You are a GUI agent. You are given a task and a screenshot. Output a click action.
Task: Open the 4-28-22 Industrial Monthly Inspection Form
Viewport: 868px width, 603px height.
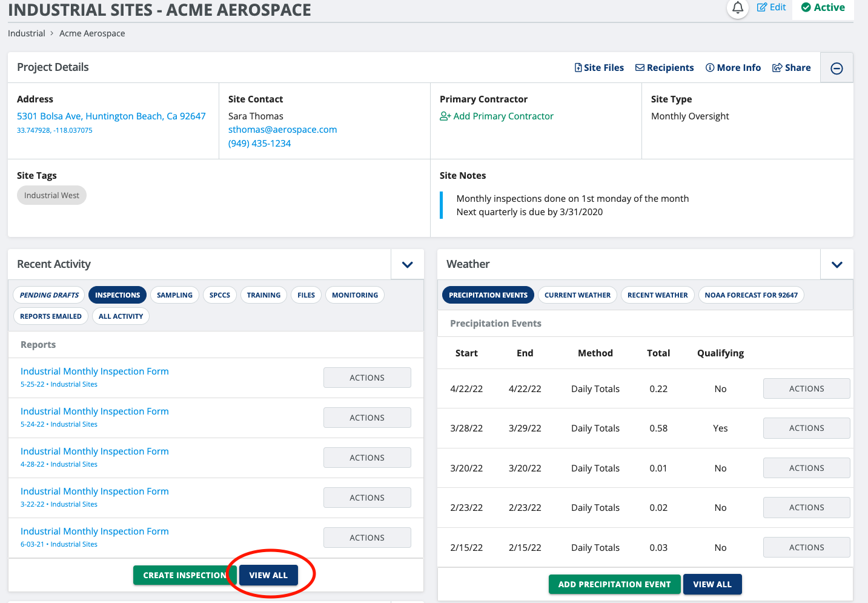point(94,451)
